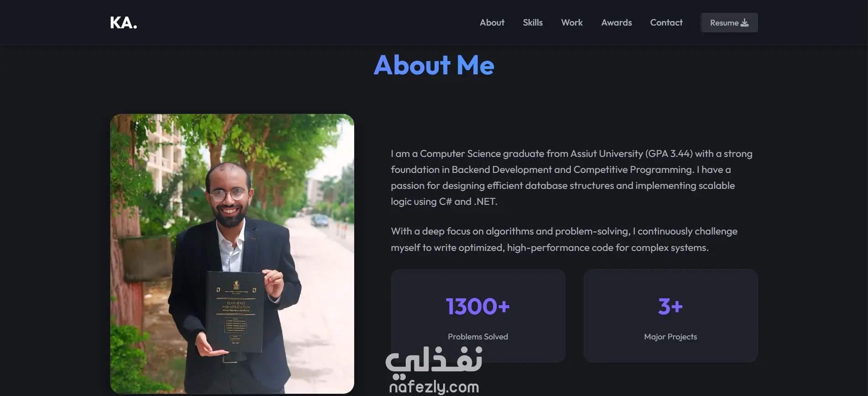Screen dimensions: 868x396
Task: Open the Work nav item
Action: (572, 22)
